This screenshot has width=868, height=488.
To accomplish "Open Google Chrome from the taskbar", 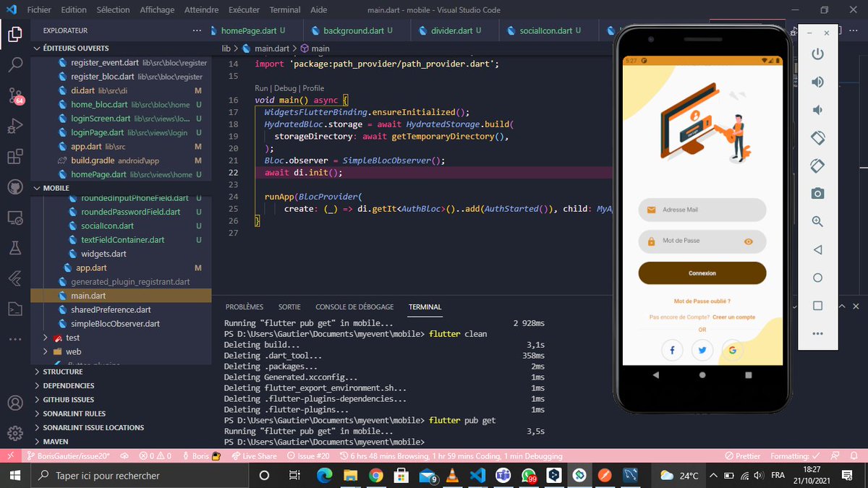I will point(375,475).
